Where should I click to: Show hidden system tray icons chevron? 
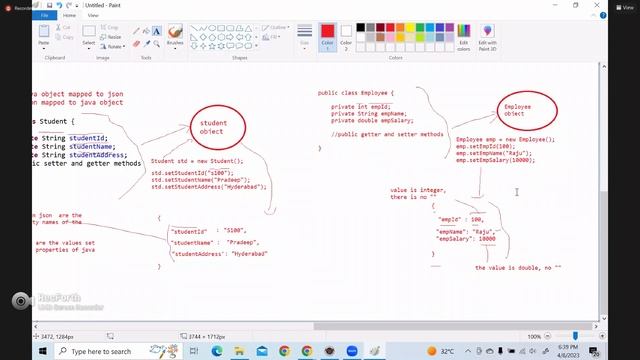point(468,351)
